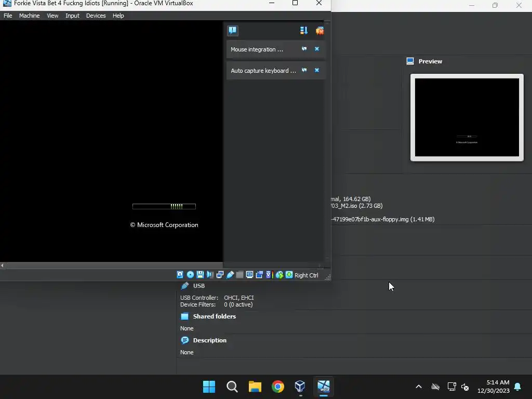
Task: Click the Description section header
Action: 210,340
